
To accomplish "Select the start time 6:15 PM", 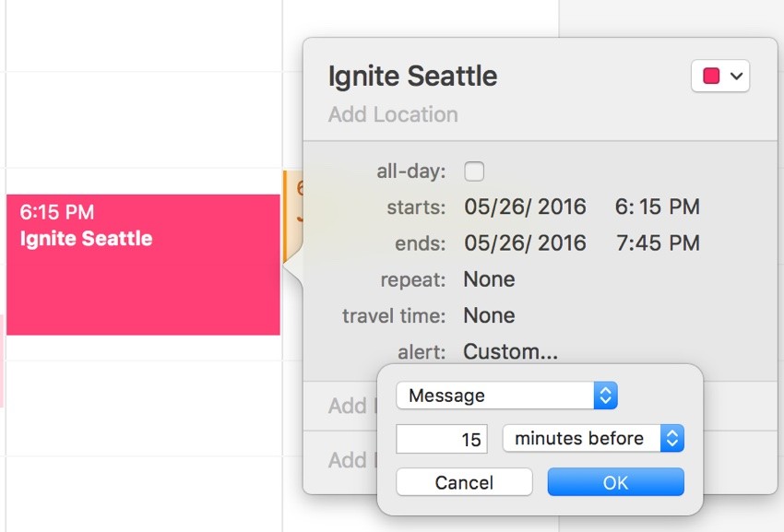I will (x=657, y=207).
